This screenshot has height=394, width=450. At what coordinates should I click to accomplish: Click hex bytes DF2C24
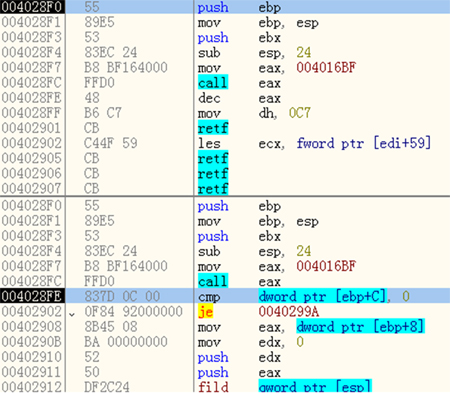[x=106, y=387]
